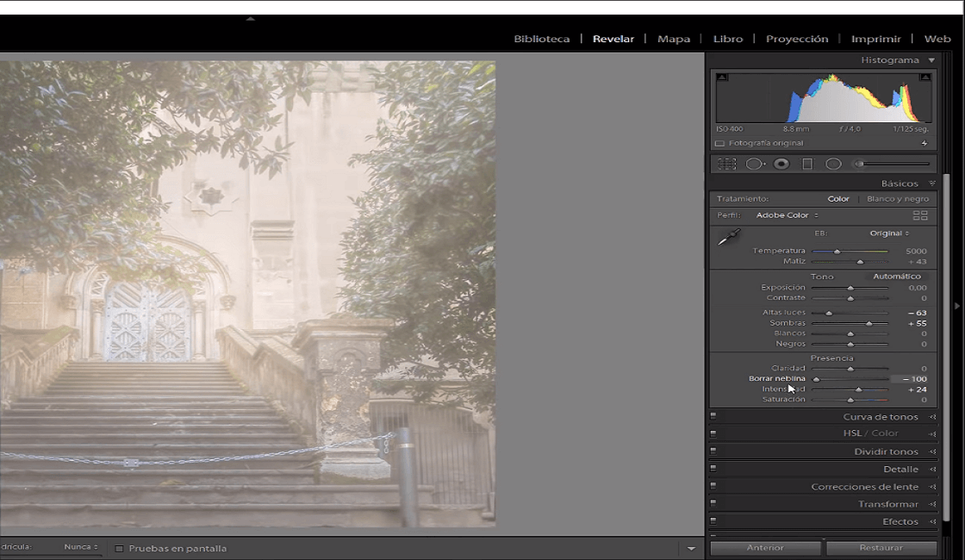
Task: Select the Crop Overlay tool
Action: coord(727,165)
